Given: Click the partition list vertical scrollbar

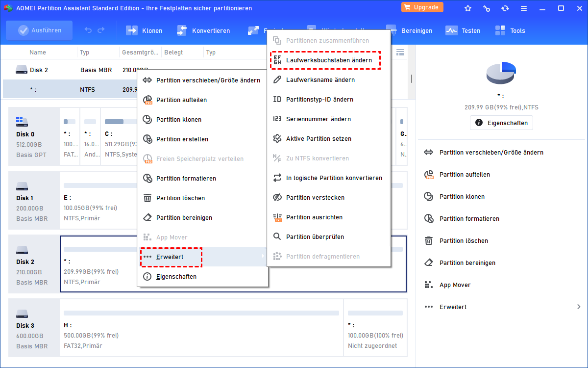Looking at the screenshot, I should 412,79.
